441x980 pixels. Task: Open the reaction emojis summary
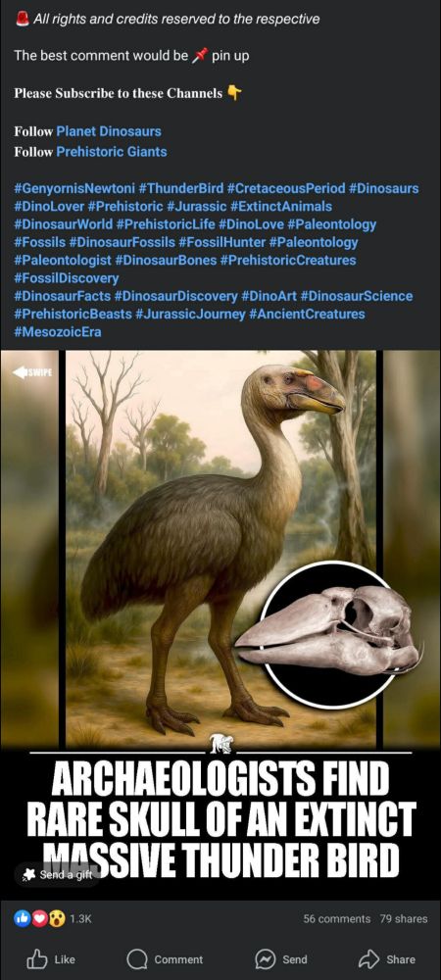pyautogui.click(x=40, y=918)
